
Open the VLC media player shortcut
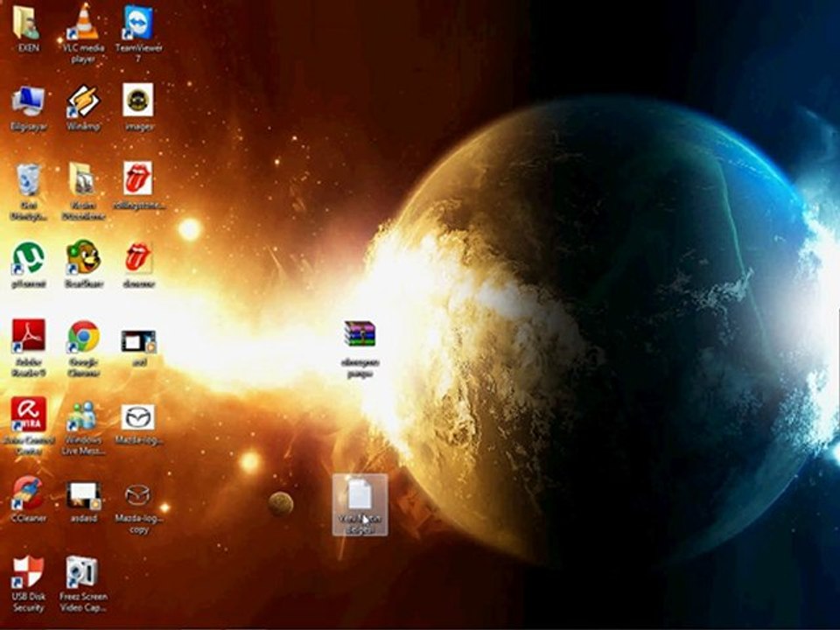click(84, 21)
